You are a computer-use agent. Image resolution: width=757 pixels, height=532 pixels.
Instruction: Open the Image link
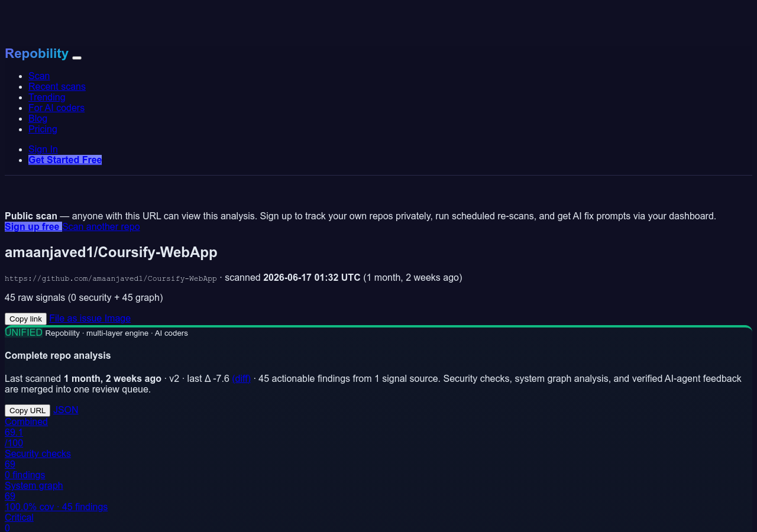coord(118,318)
